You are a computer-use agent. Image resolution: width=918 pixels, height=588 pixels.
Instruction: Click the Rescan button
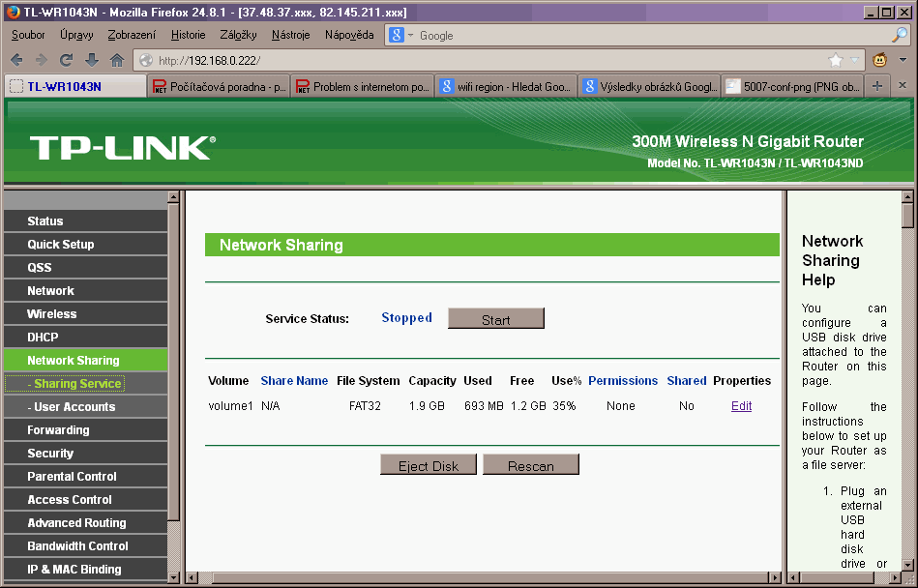pos(530,465)
